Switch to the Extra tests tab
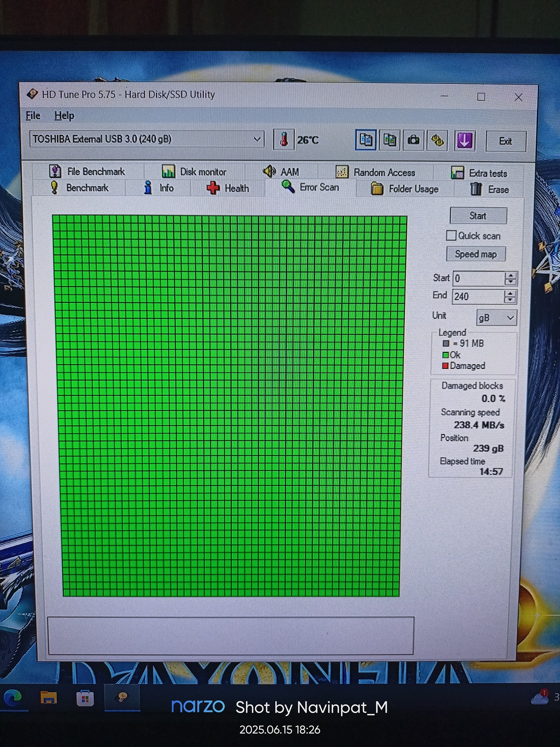The height and width of the screenshot is (747, 560). [479, 173]
